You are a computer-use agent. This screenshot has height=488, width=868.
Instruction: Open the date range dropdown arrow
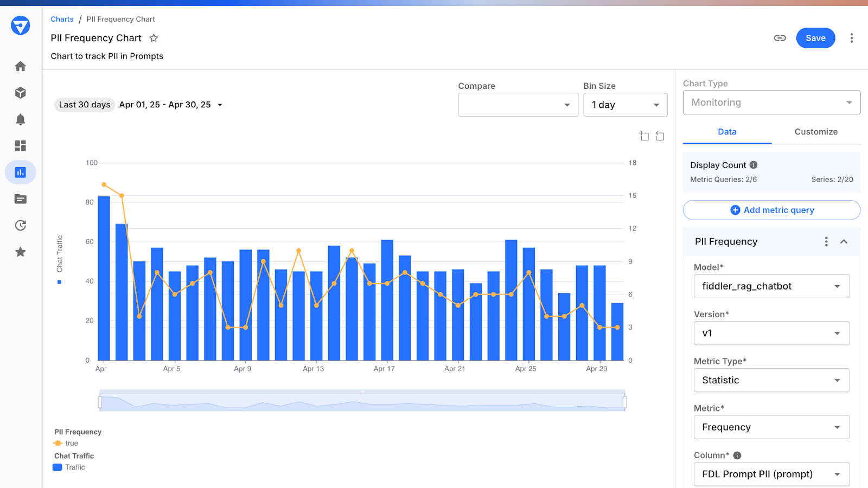[220, 105]
